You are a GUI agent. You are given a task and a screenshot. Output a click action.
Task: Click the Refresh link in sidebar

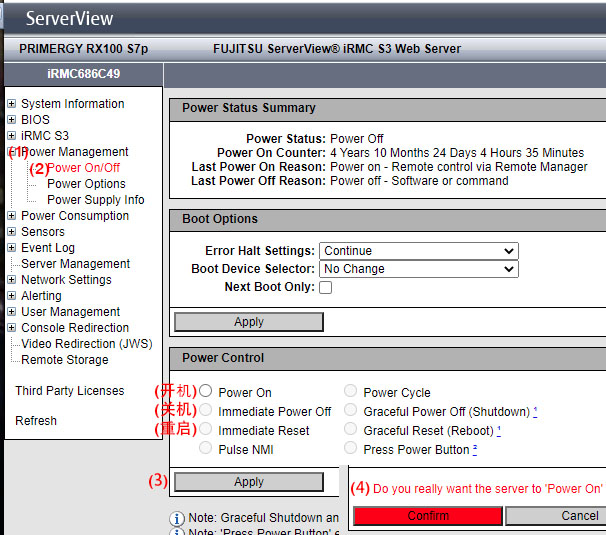36,421
